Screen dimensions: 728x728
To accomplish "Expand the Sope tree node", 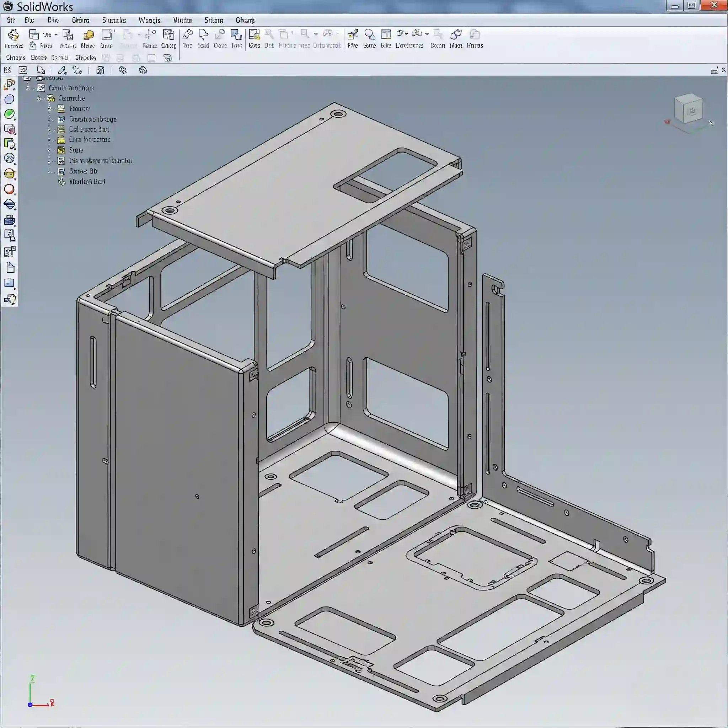I will pyautogui.click(x=49, y=150).
